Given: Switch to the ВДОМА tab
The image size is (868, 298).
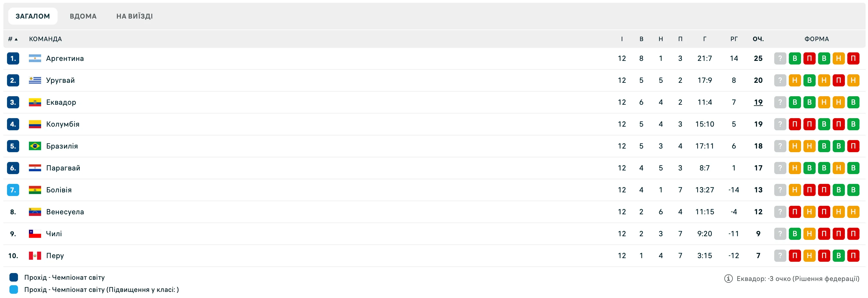Looking at the screenshot, I should pos(83,16).
